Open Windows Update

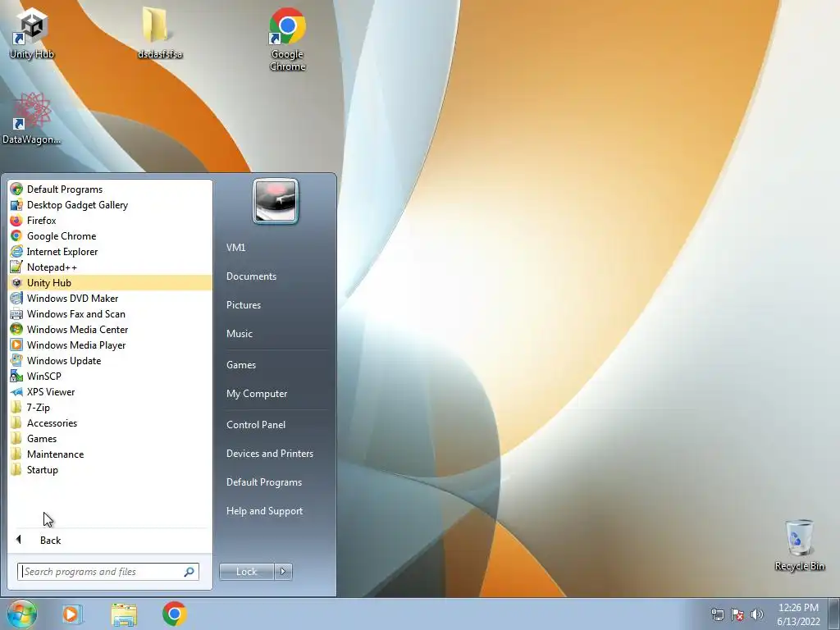coord(110,360)
